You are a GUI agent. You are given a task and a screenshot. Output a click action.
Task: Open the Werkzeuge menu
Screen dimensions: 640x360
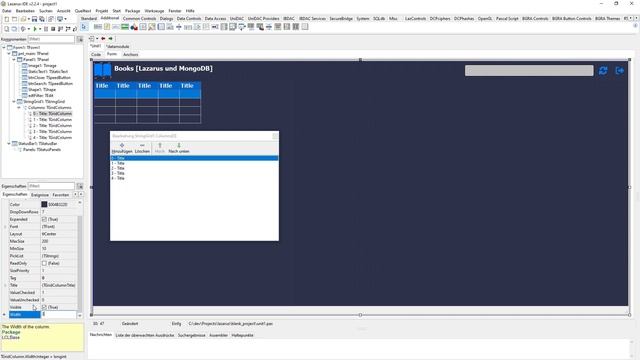[x=154, y=11]
